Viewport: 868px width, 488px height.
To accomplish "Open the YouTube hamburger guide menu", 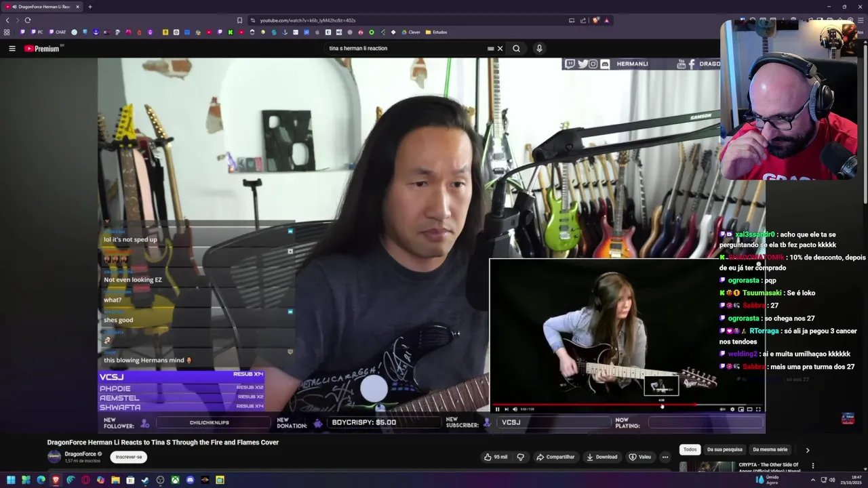I will [12, 48].
